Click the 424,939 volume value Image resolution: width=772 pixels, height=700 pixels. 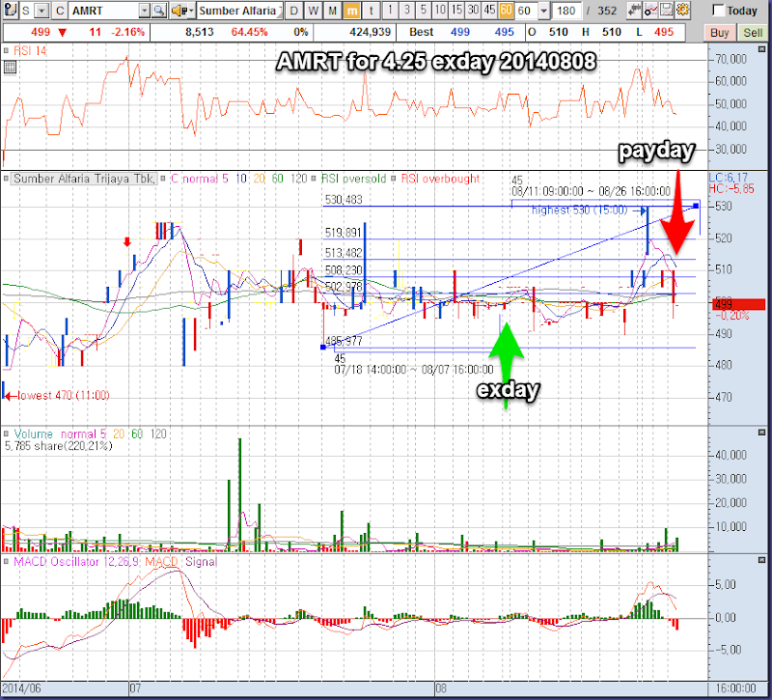pos(370,33)
